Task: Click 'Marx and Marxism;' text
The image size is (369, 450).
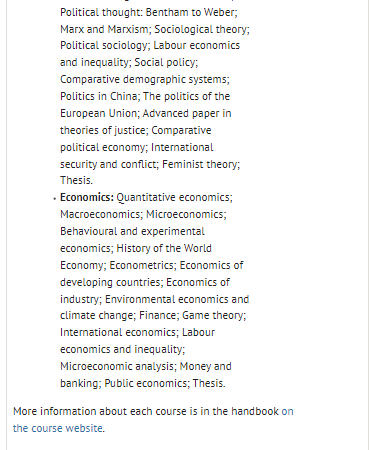Action: coord(106,29)
